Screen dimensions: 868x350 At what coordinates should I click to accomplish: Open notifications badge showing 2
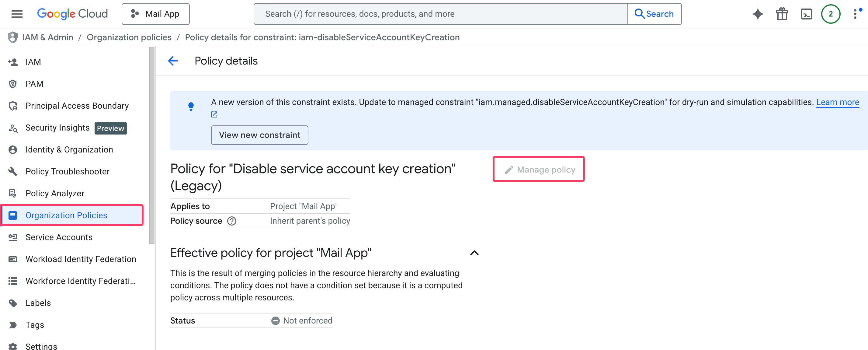[x=830, y=14]
